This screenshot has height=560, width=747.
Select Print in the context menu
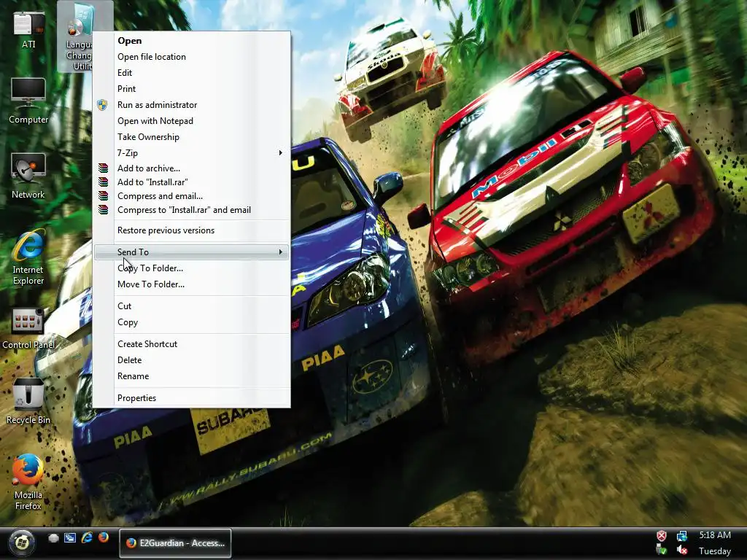(192, 89)
